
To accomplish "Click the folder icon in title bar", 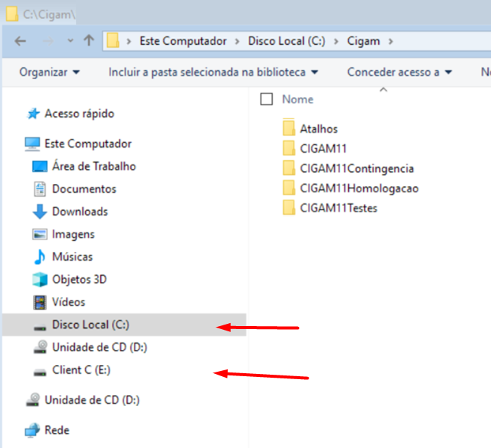I will (x=12, y=13).
